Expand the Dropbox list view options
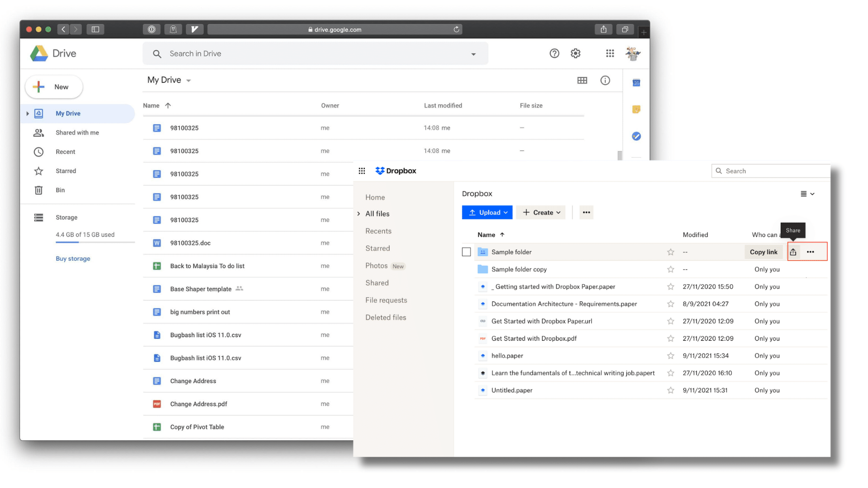Screen dimensions: 868x488 point(808,193)
